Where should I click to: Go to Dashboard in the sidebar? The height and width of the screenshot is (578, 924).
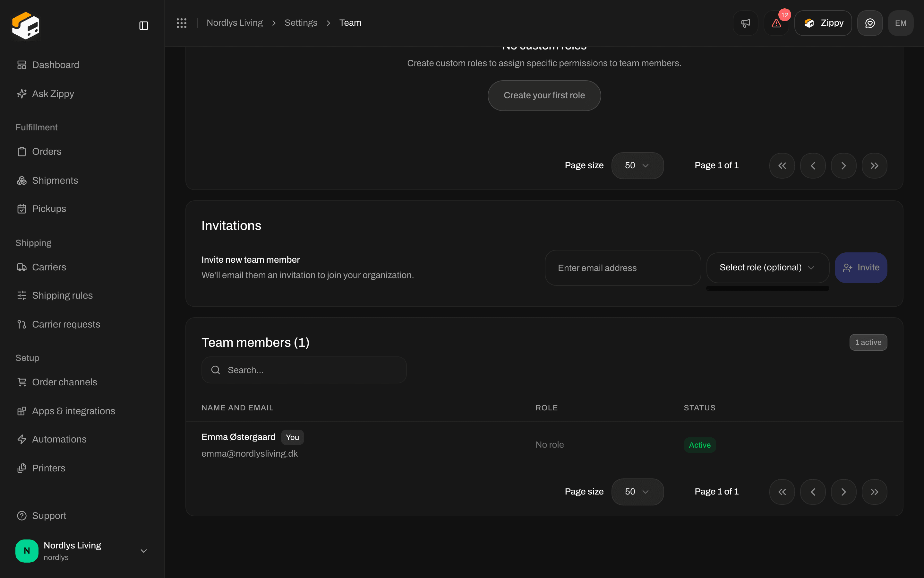82,65
